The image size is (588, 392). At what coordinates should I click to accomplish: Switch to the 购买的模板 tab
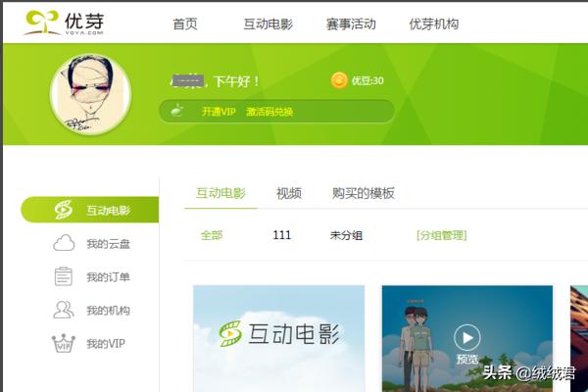[x=363, y=193]
